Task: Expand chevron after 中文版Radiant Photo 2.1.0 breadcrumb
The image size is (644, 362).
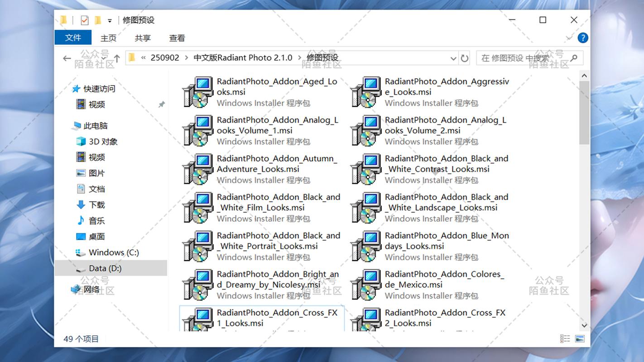Action: (299, 58)
